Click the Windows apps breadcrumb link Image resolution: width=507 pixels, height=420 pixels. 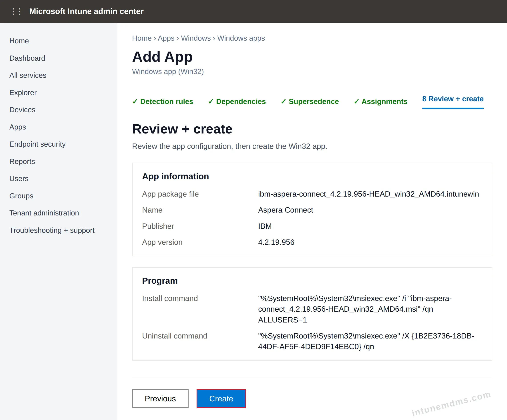point(241,38)
